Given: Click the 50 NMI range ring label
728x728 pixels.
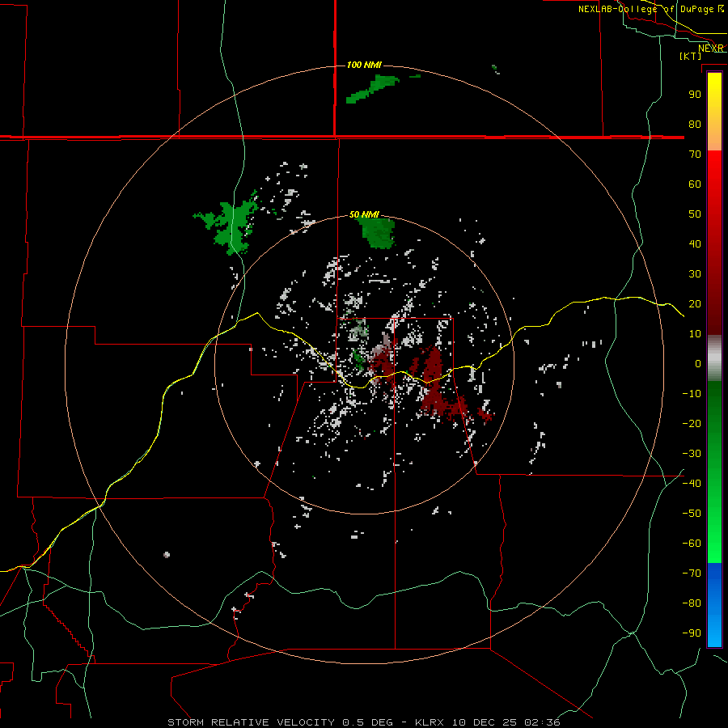Looking at the screenshot, I should 364,214.
